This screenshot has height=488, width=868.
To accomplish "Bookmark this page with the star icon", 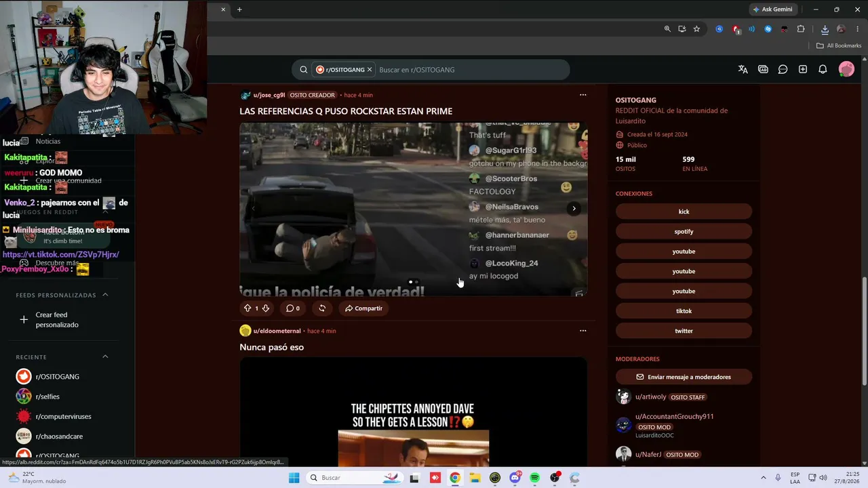I will [x=696, y=29].
